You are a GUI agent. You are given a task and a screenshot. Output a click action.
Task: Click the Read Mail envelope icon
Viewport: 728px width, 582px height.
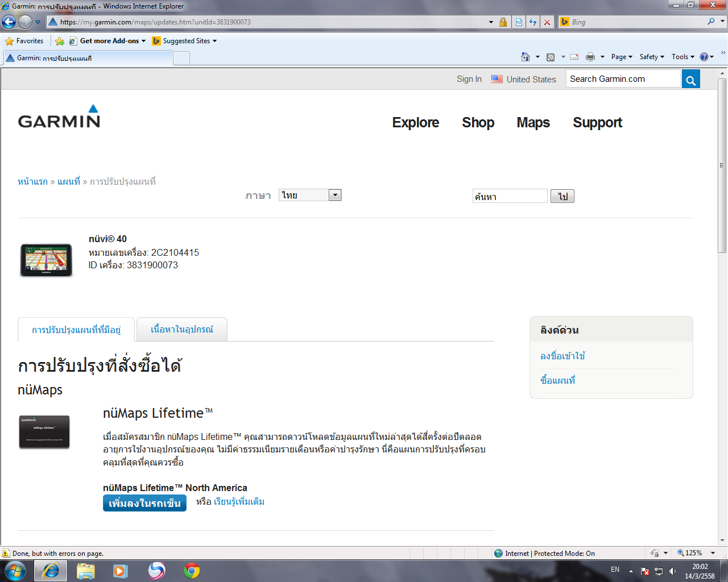(x=574, y=57)
